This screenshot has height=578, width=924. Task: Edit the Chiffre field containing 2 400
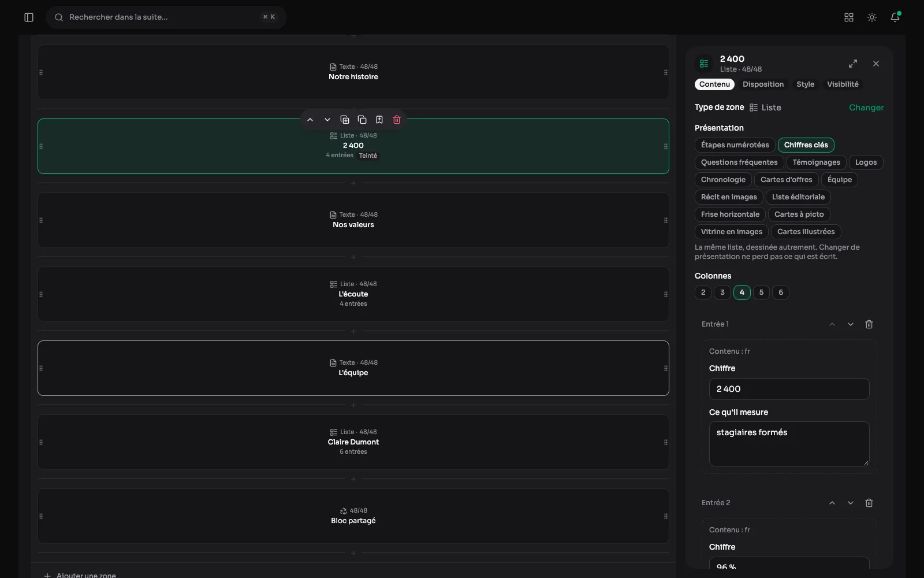point(789,389)
